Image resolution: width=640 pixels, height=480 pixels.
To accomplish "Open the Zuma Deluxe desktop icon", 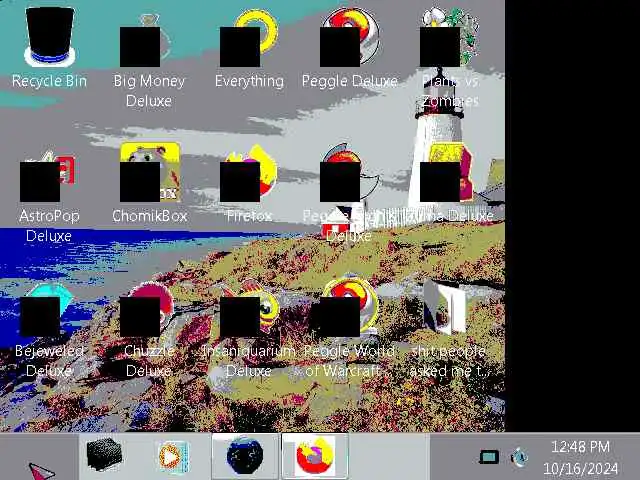I will coord(446,172).
